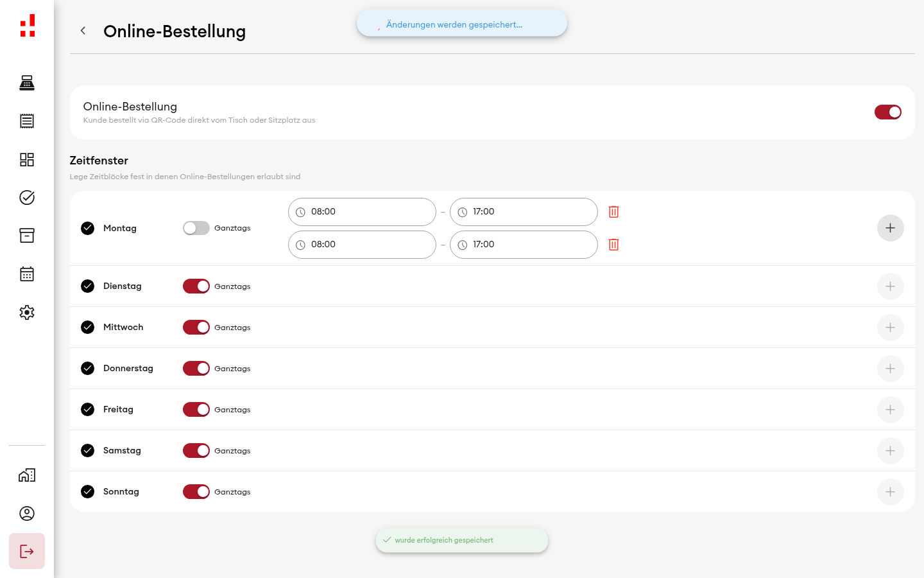
Task: Delete the first Montag time block
Action: click(x=613, y=212)
